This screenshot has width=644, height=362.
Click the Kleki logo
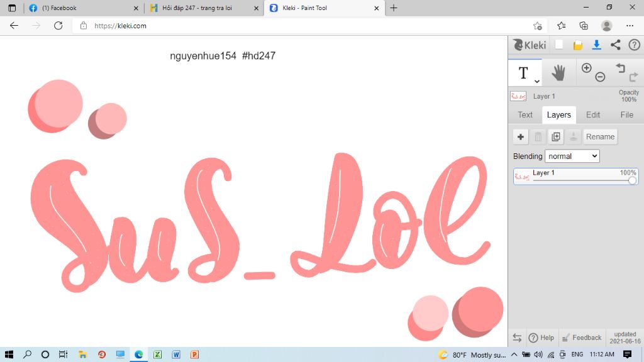(x=530, y=45)
